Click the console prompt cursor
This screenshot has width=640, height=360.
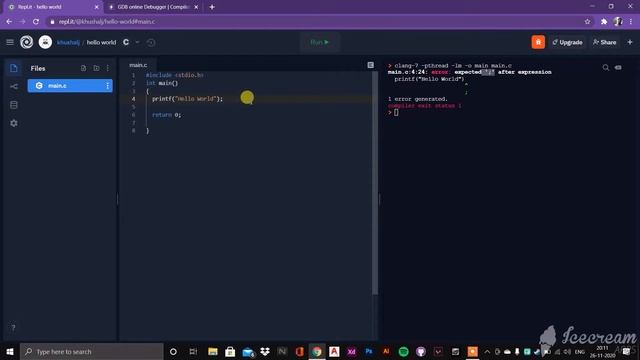click(x=396, y=112)
